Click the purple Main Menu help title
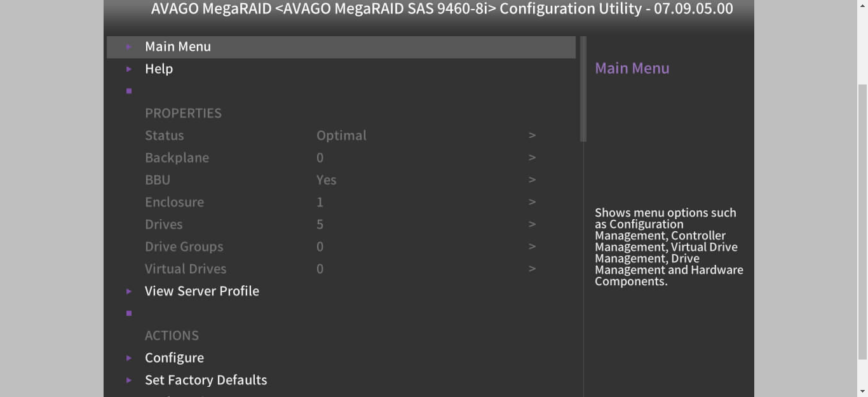The height and width of the screenshot is (397, 868). (x=632, y=68)
